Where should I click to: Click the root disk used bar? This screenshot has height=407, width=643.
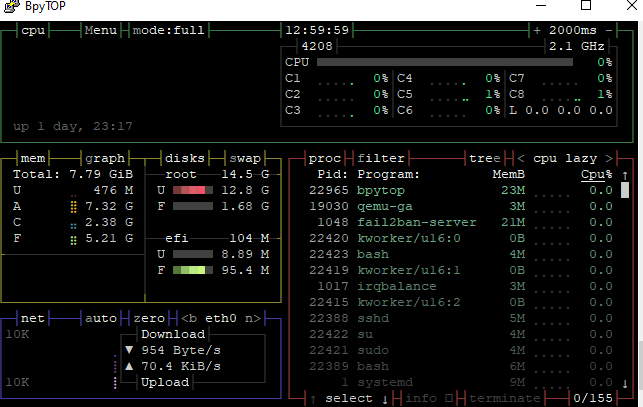[193, 190]
